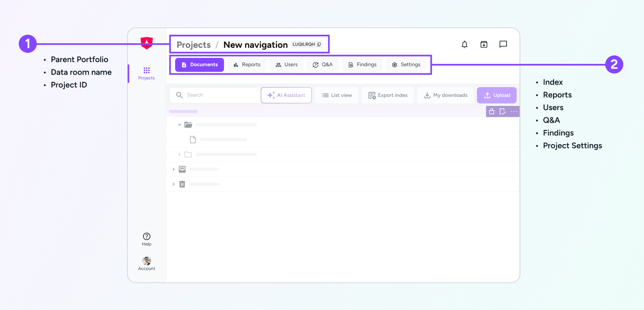Expand the trash bin tree item
This screenshot has width=644, height=310.
[174, 184]
